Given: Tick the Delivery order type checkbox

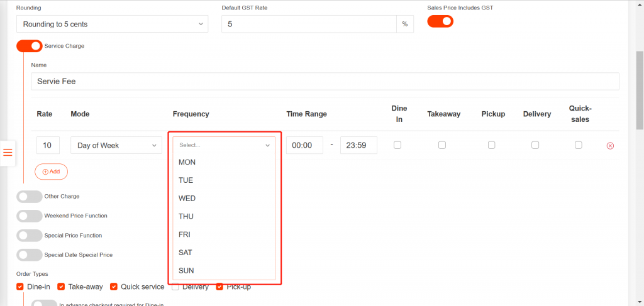Looking at the screenshot, I should [x=175, y=287].
